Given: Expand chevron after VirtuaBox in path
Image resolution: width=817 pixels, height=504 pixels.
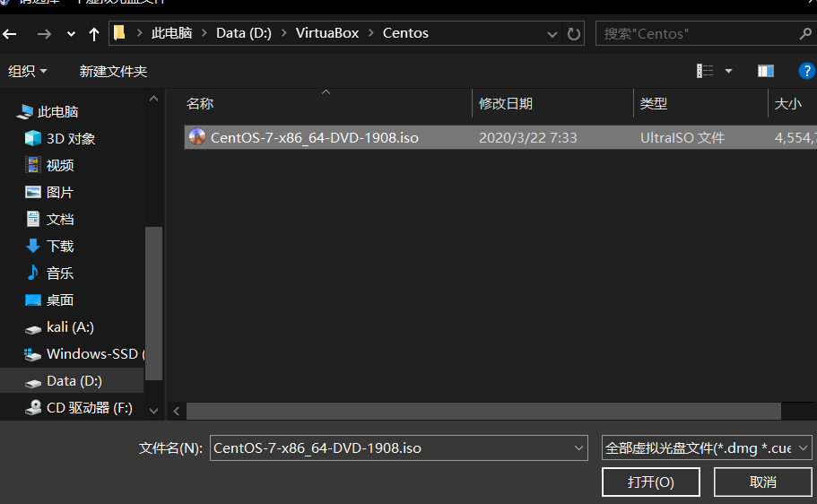Looking at the screenshot, I should pos(371,33).
